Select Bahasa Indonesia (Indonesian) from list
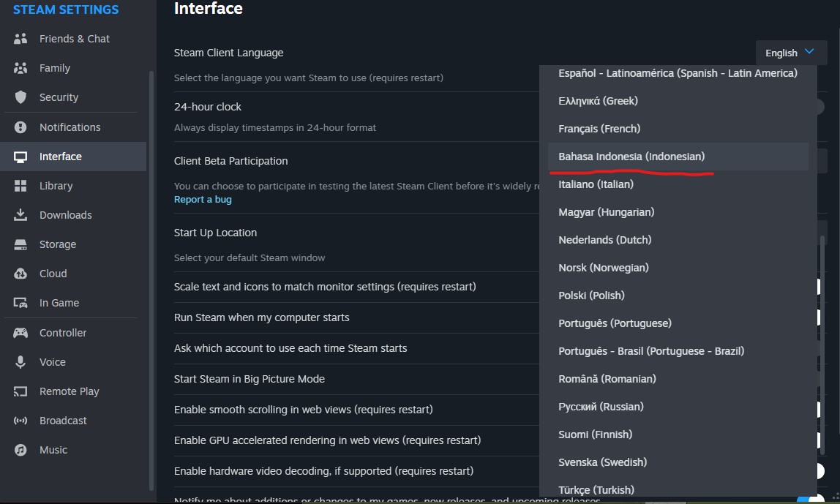Screen dimensions: 840x504 point(631,157)
